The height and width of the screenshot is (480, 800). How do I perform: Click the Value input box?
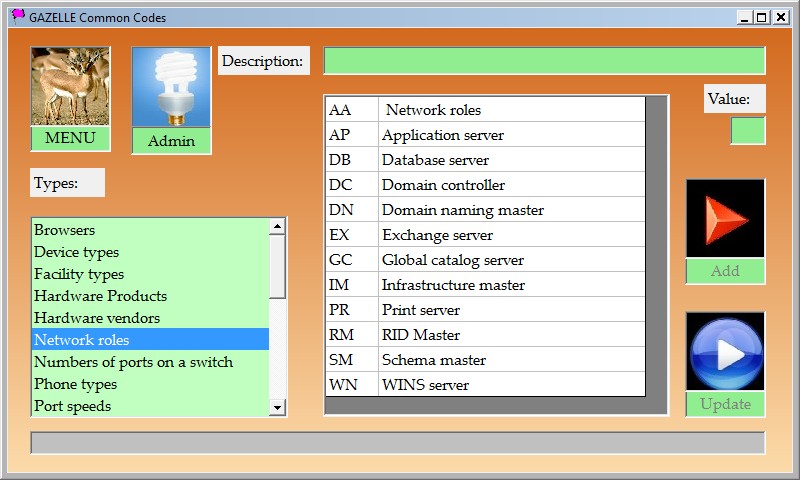(747, 131)
